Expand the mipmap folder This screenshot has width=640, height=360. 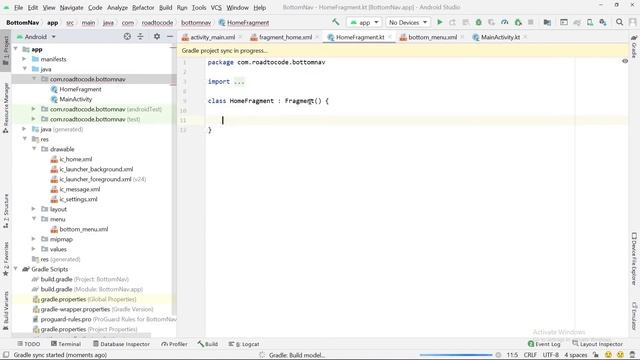click(34, 239)
